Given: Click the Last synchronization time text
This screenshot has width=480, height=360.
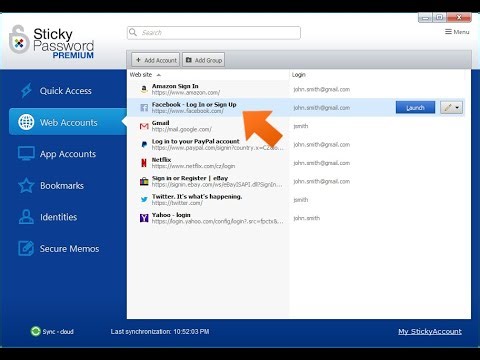Looking at the screenshot, I should (160, 332).
